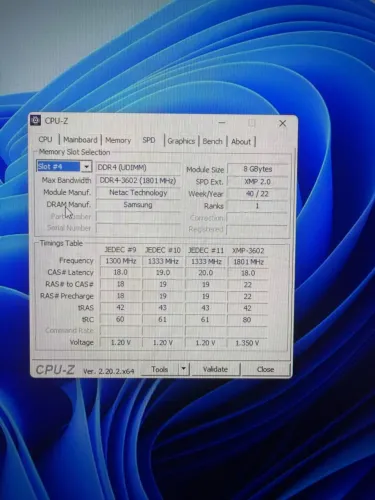Click the Ranks value field
Screen dimensions: 375x500
257,206
